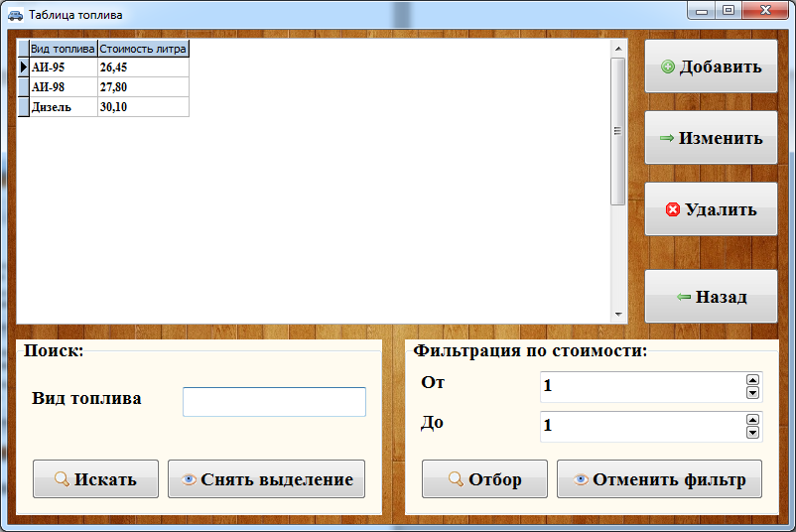796x532 pixels.
Task: Select the Дизель cell
Action: click(64, 106)
